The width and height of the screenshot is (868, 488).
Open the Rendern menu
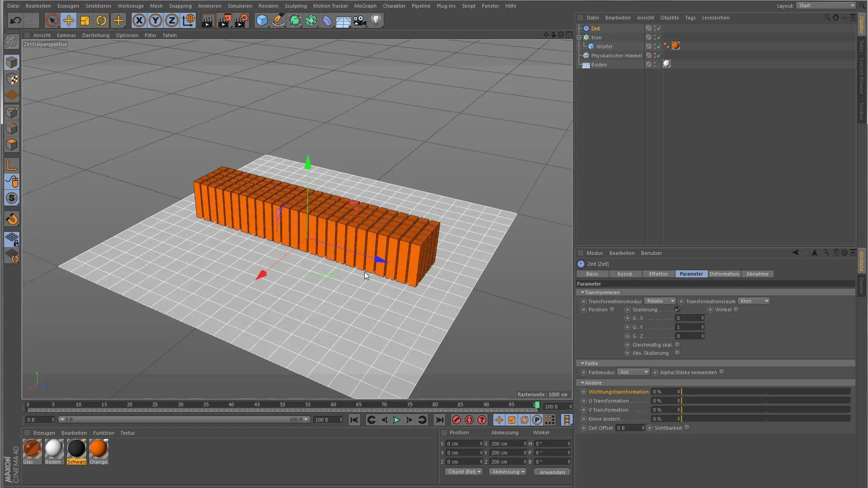point(269,6)
